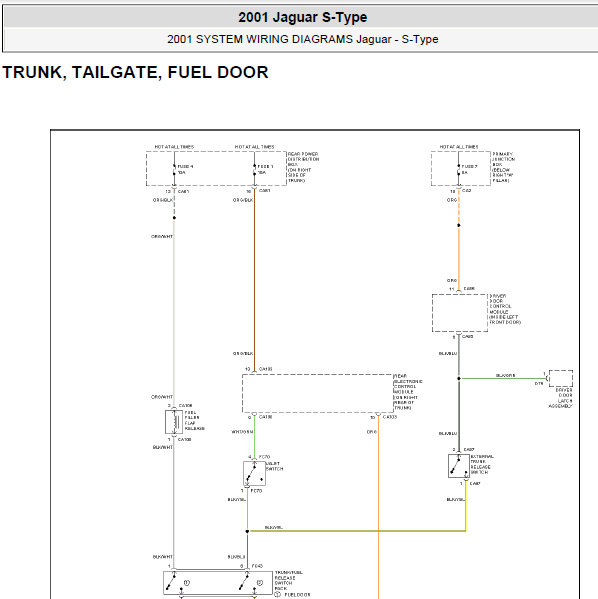Screen dimensions: 598x599
Task: Click the Trunk, Tailgate, Fuel Door heading
Action: tap(135, 72)
